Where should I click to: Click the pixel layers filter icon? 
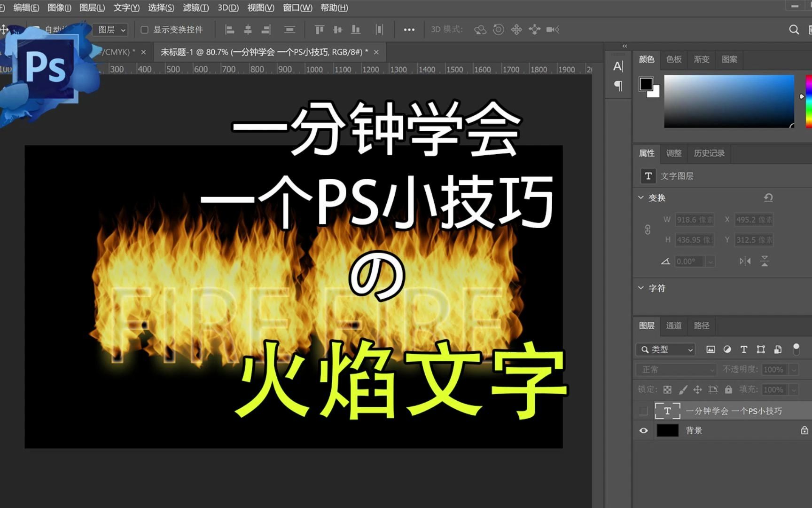pyautogui.click(x=710, y=349)
